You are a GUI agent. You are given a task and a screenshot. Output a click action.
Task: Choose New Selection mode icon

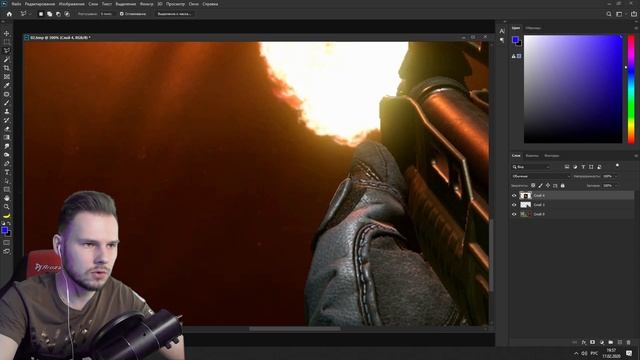[x=41, y=14]
